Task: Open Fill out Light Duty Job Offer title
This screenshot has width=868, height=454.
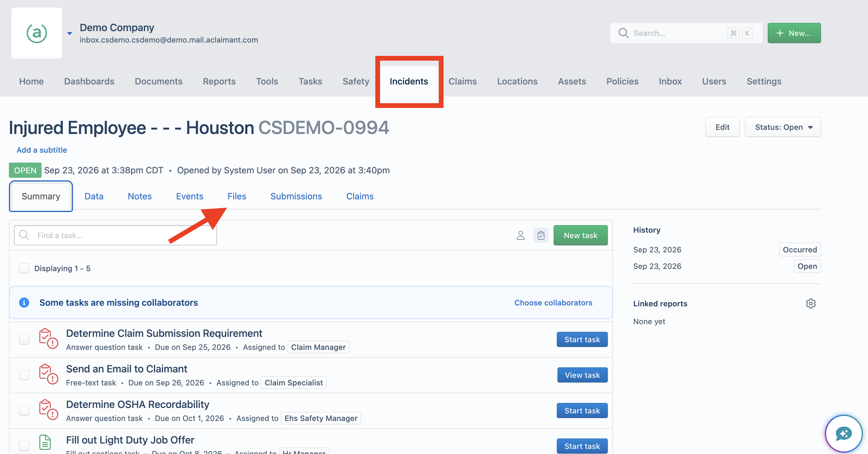Action: point(130,440)
